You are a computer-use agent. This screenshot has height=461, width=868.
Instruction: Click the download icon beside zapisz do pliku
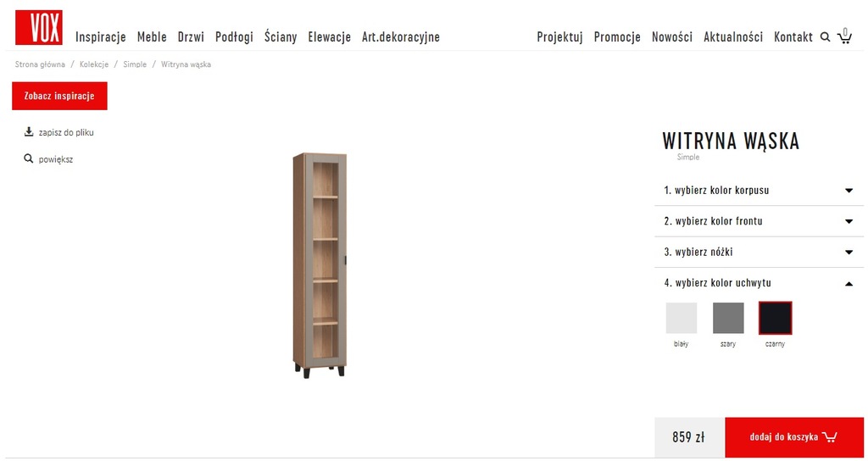tap(29, 131)
